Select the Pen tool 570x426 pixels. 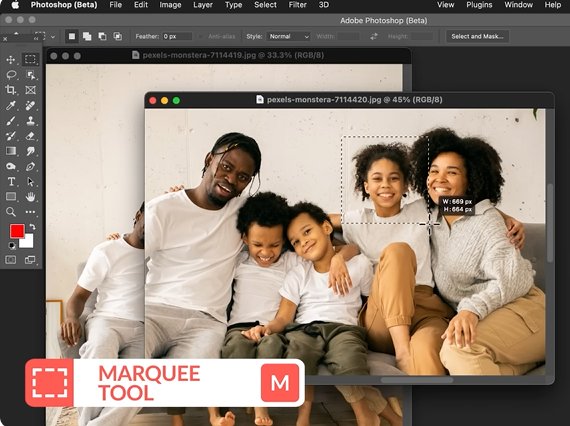[x=31, y=166]
